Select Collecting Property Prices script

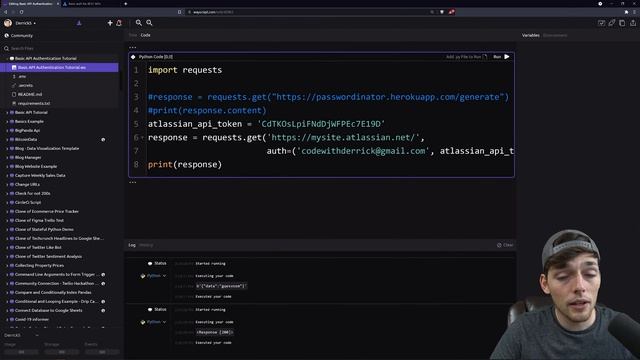point(39,266)
